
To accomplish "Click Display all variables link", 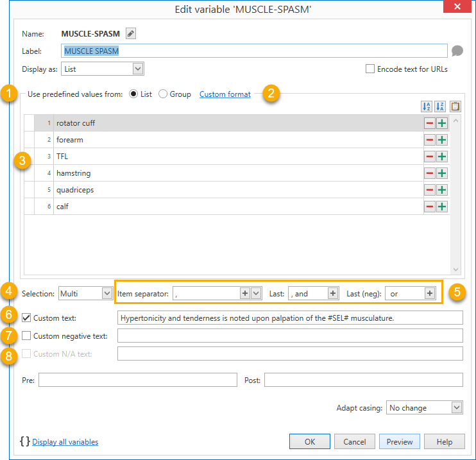I will [65, 441].
